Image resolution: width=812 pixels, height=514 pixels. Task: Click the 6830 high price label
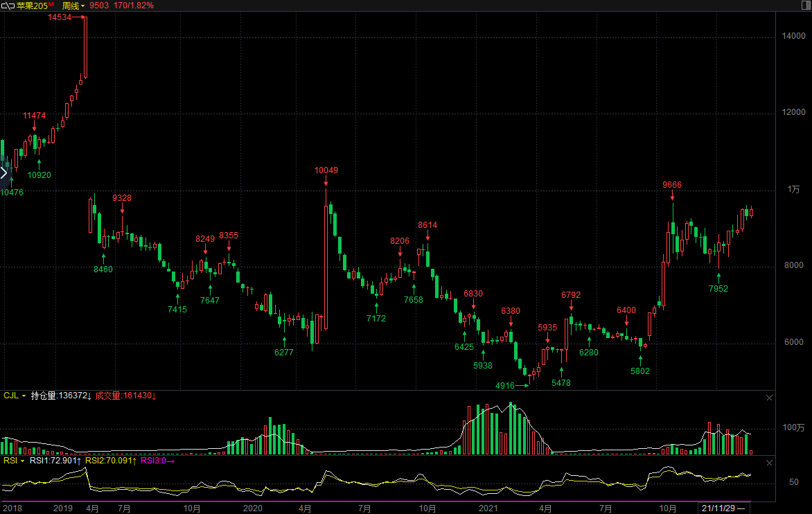click(x=473, y=294)
